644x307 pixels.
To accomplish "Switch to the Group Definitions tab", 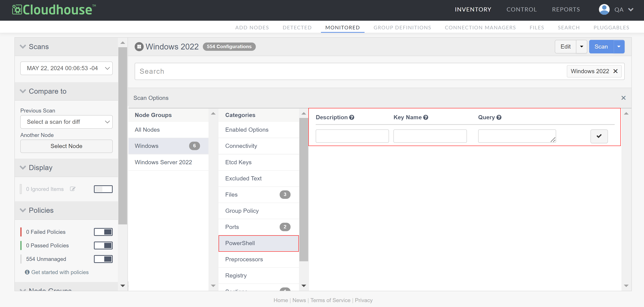I will point(402,27).
